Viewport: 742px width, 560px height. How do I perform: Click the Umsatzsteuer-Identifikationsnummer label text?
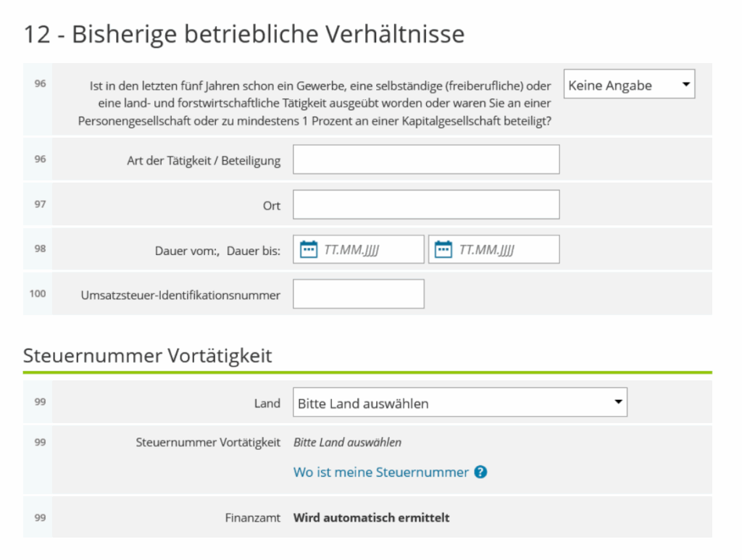(180, 295)
